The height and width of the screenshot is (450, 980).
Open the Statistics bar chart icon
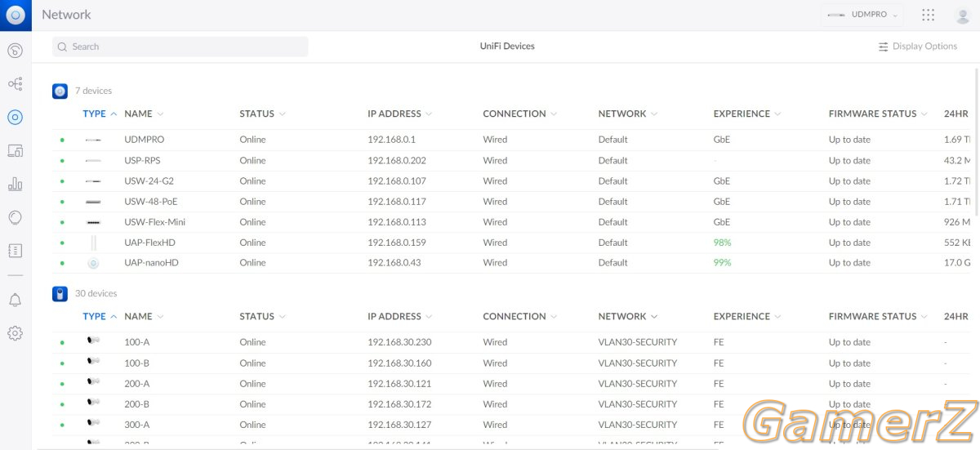(x=15, y=184)
